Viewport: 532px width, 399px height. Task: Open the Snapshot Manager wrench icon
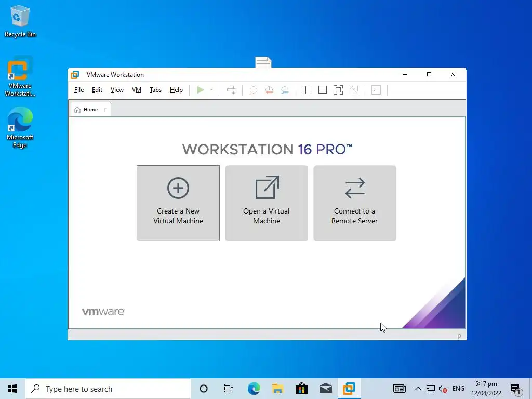tap(285, 90)
